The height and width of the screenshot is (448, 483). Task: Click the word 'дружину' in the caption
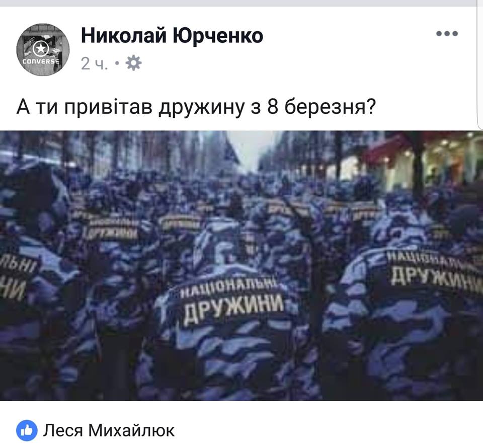tap(201, 108)
